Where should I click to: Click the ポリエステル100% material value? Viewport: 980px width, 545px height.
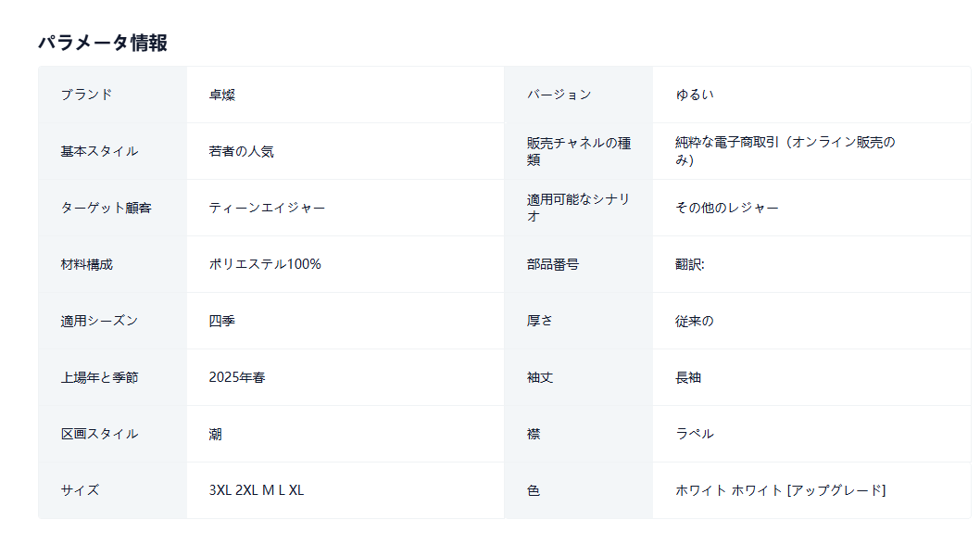(x=265, y=264)
